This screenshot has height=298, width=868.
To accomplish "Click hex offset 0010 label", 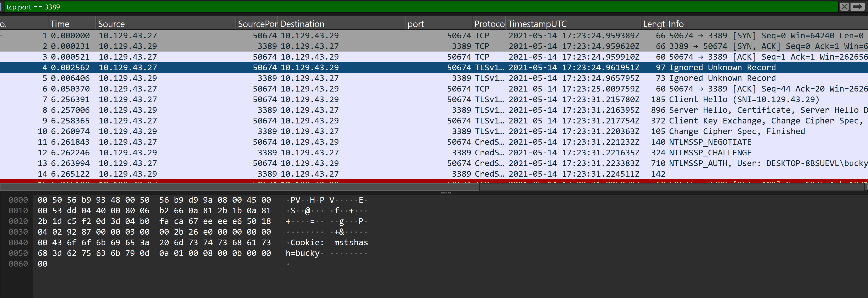I will coord(18,210).
